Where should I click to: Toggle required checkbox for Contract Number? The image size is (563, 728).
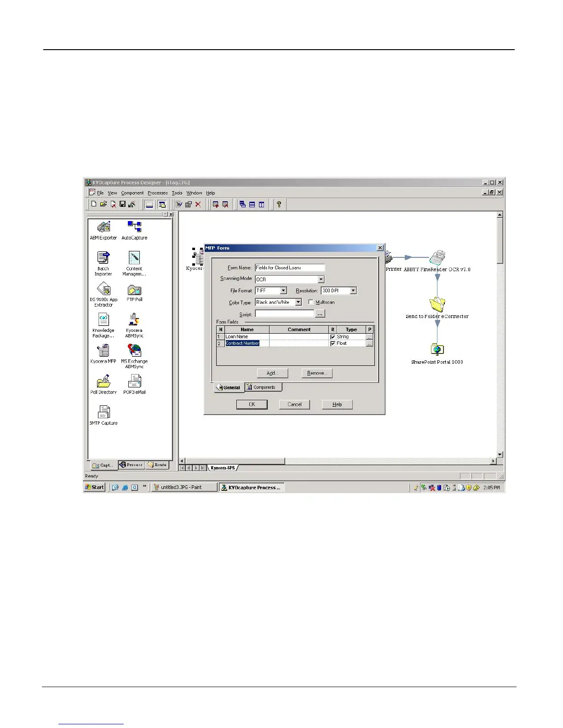[x=333, y=344]
